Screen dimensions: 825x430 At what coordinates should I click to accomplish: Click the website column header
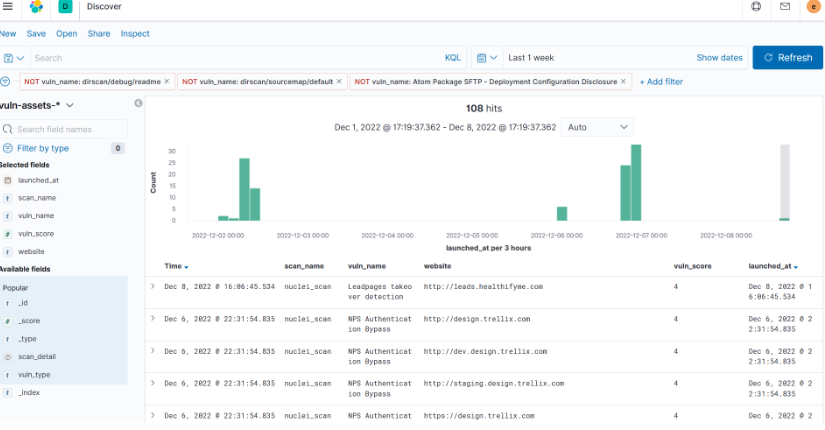[x=437, y=266]
